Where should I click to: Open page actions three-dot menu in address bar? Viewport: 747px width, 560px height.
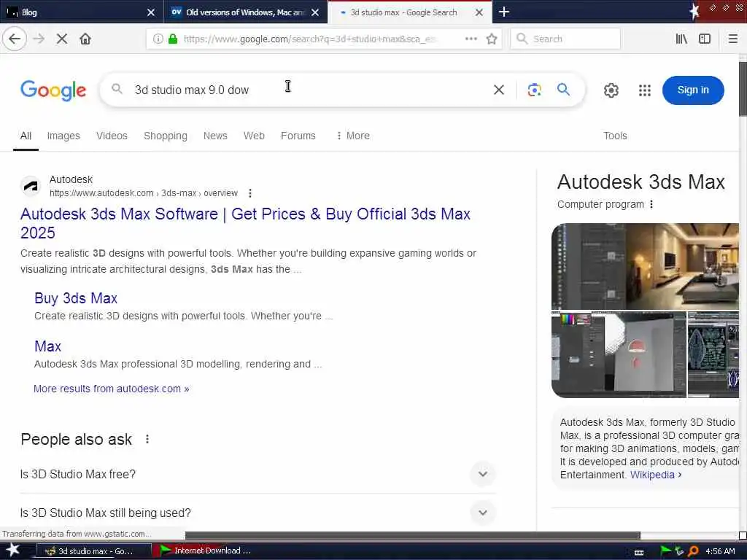pyautogui.click(x=471, y=39)
